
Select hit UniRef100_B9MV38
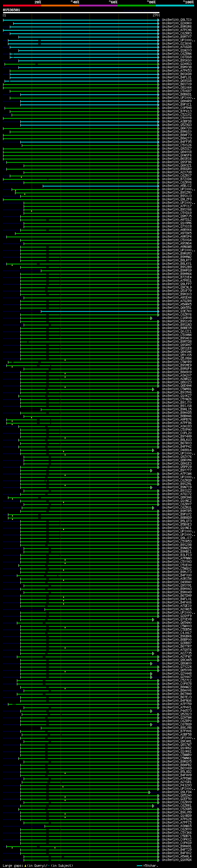(177, 67)
